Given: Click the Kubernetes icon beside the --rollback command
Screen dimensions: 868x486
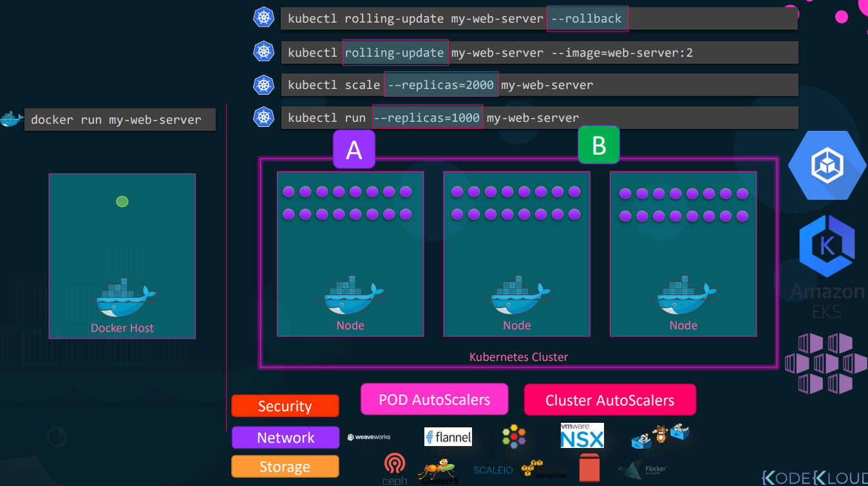Looking at the screenshot, I should pos(264,17).
